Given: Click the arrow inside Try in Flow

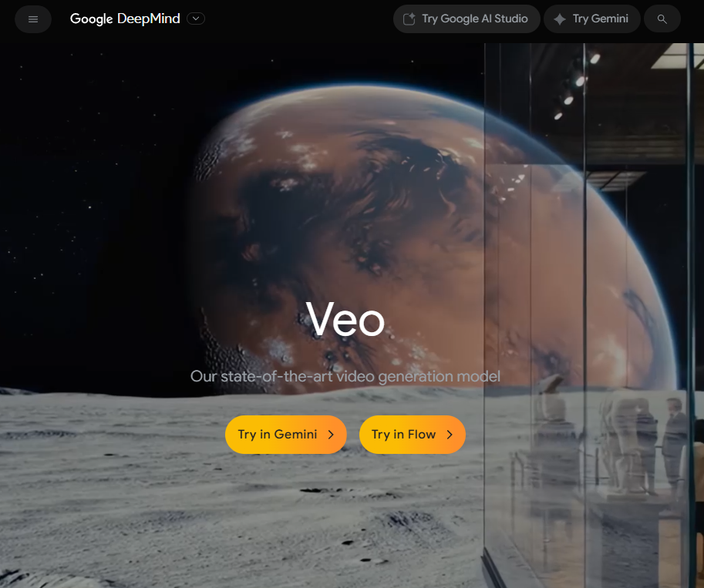Looking at the screenshot, I should [x=450, y=435].
